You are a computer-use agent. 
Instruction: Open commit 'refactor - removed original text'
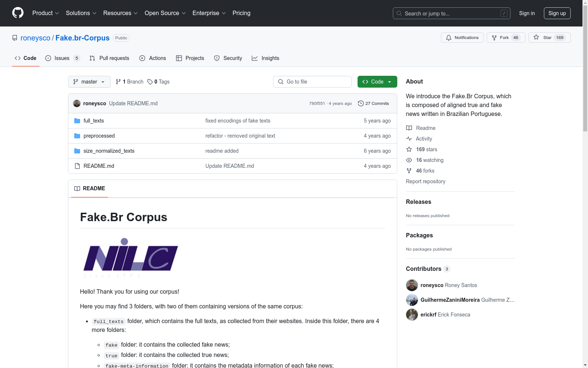click(x=240, y=136)
